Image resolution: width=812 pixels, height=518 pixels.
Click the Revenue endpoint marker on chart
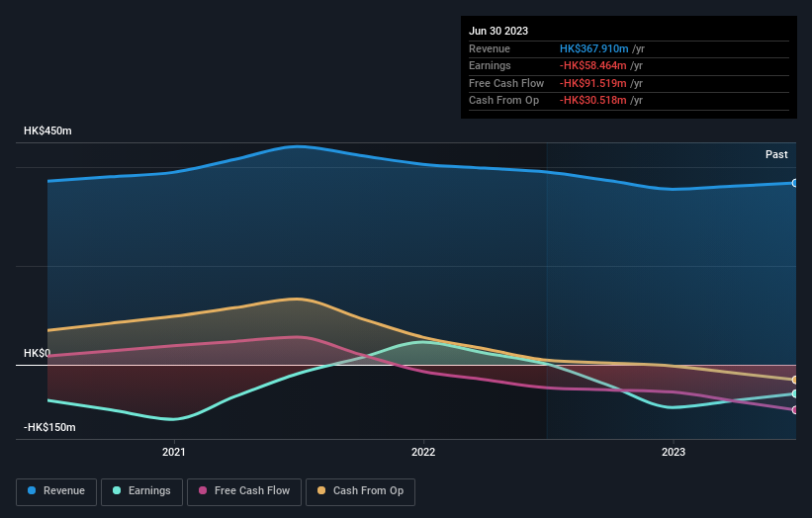[x=795, y=183]
